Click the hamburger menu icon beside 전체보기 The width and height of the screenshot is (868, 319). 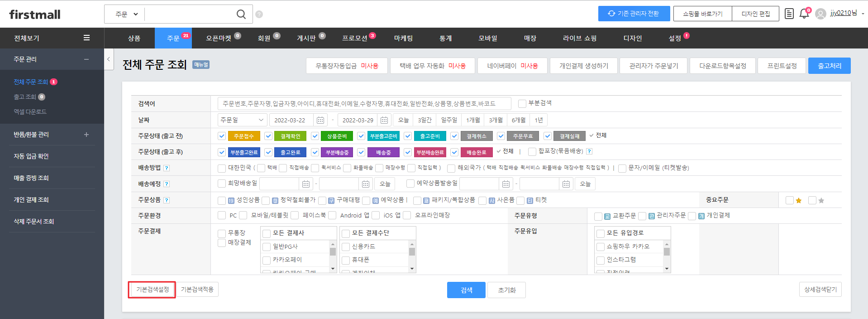click(86, 38)
